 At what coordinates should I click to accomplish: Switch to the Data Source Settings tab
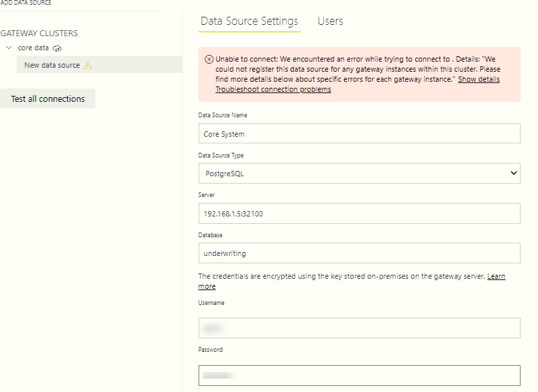250,21
